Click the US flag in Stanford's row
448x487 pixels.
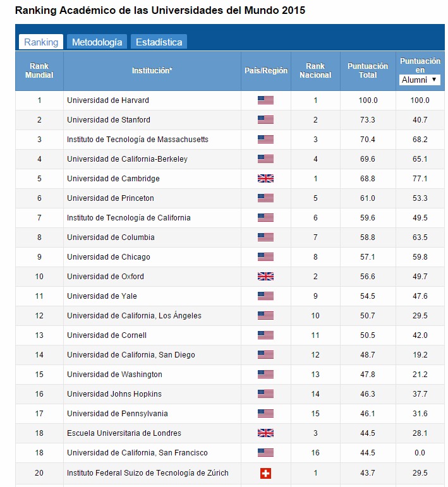[x=265, y=119]
